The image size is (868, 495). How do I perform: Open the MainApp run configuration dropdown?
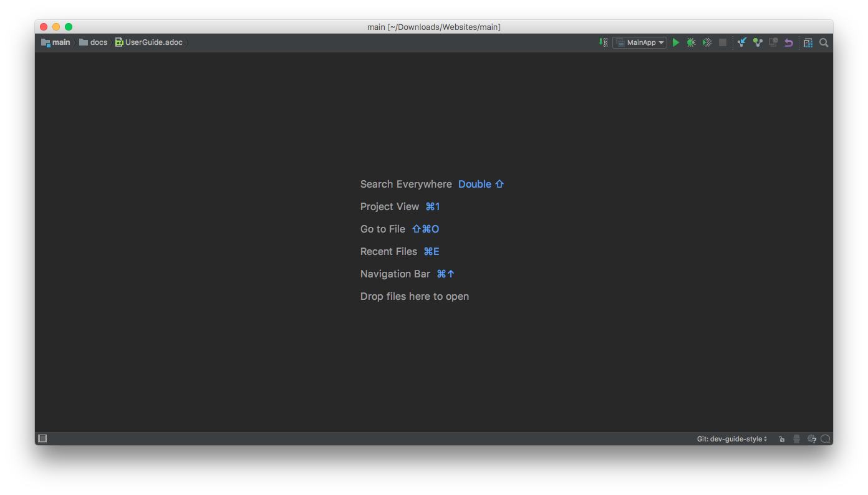640,42
